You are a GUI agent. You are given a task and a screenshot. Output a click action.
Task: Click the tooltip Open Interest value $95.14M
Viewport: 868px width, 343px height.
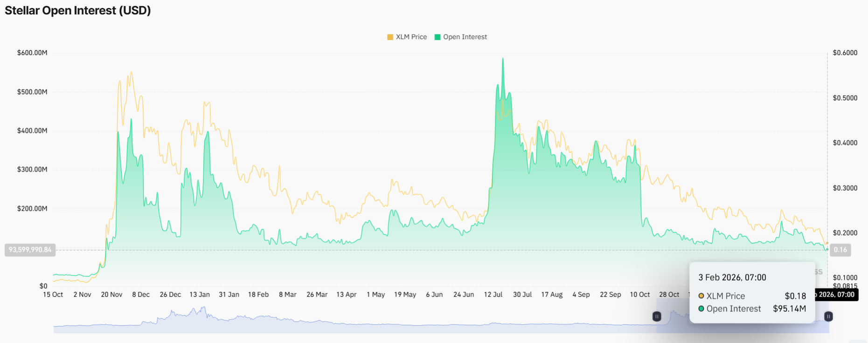(790, 309)
